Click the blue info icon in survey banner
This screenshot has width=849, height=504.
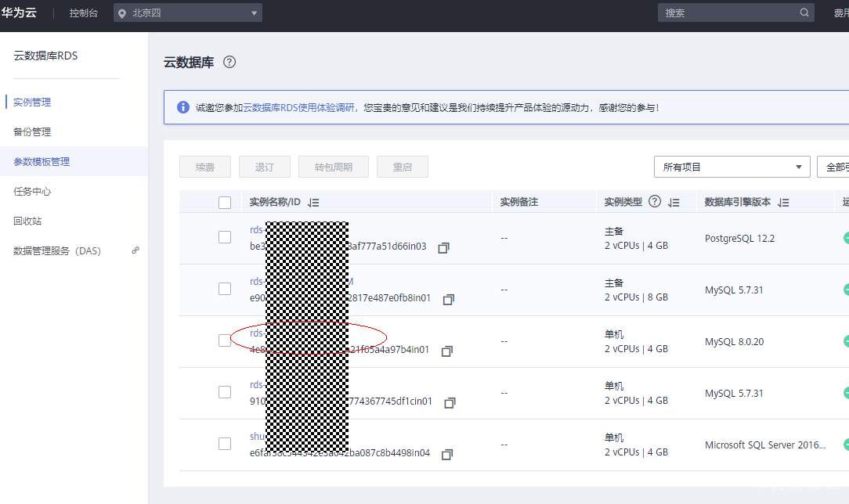(183, 107)
